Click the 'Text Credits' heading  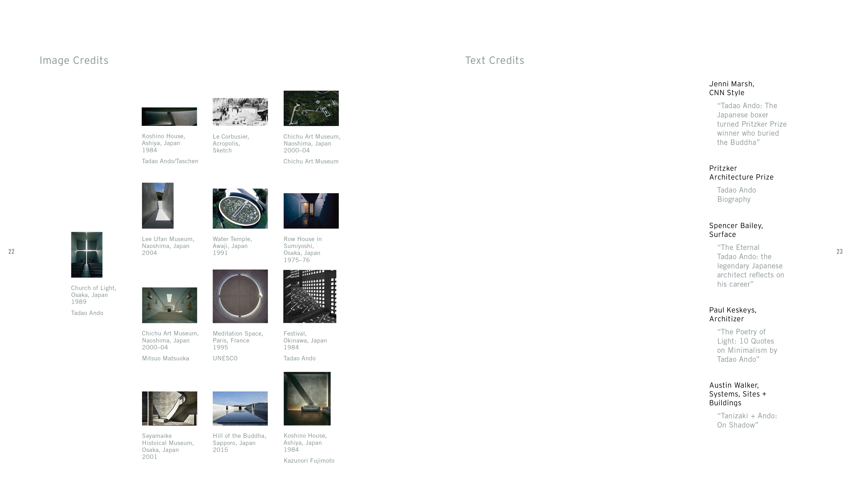[x=495, y=60]
